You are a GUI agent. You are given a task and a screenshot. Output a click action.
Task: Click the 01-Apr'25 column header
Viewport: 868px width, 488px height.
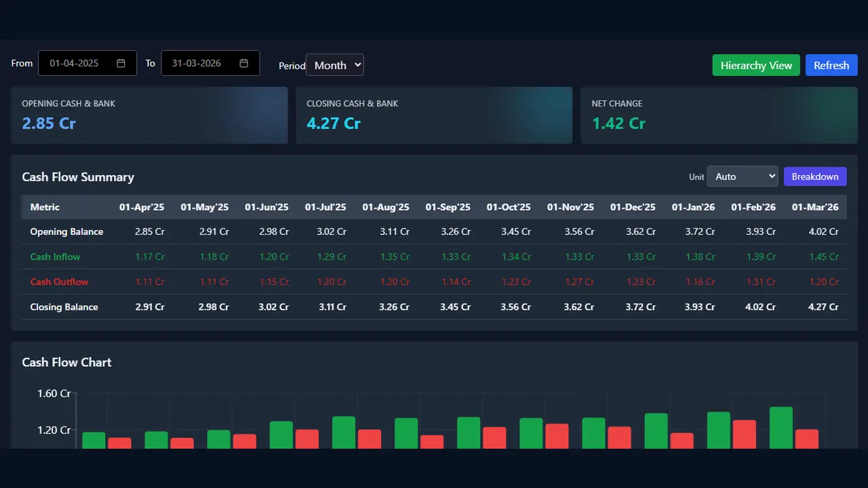tap(142, 207)
